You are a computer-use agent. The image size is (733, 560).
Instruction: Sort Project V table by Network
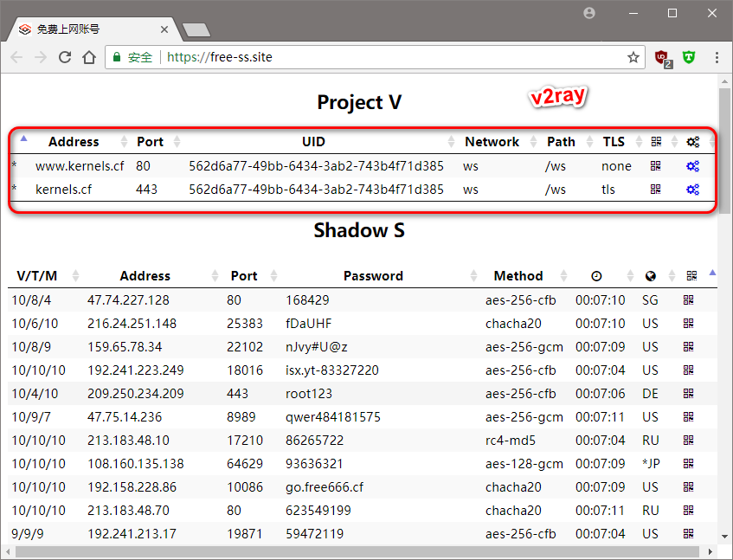pos(492,142)
